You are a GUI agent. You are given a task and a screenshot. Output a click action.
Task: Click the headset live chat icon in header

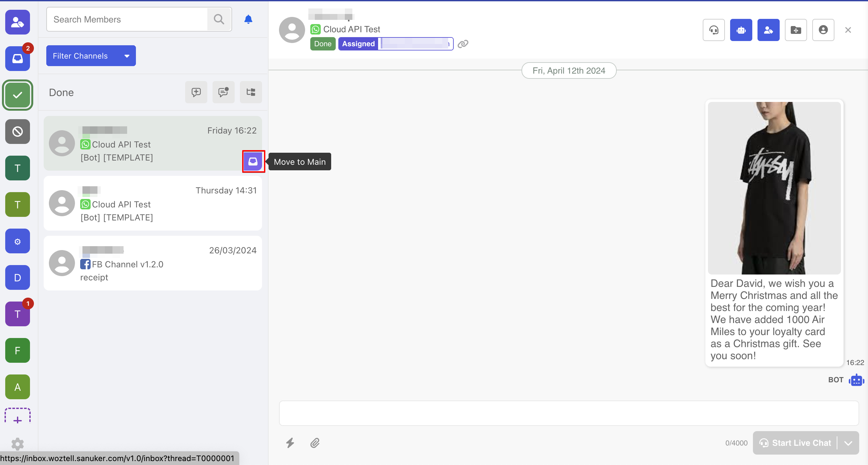713,30
